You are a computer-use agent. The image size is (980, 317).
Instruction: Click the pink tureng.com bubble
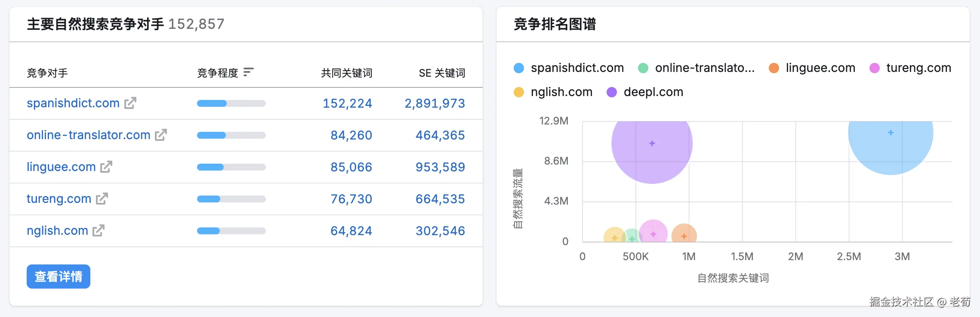click(653, 232)
